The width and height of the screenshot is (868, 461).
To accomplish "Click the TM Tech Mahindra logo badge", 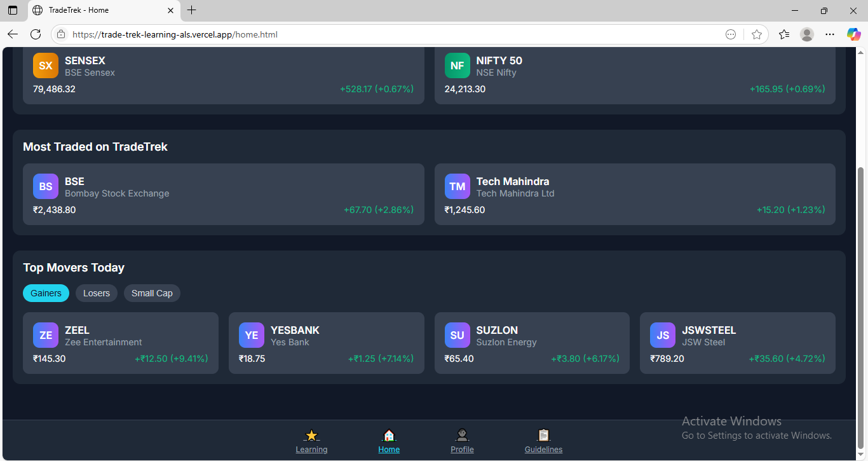I will 458,186.
